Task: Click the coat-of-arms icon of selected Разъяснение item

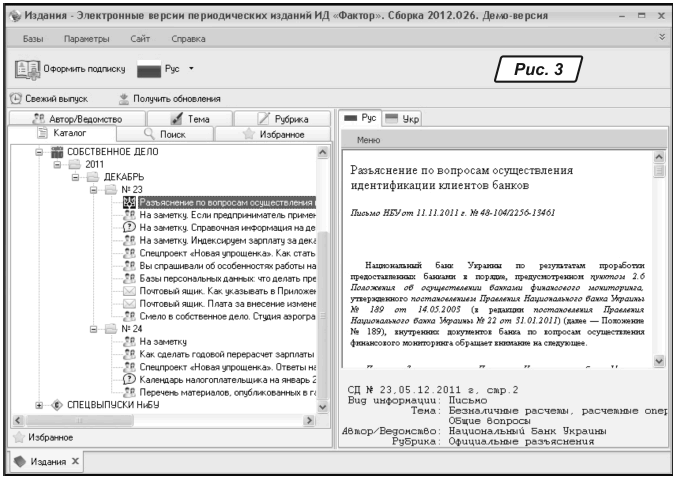Action: point(129,202)
